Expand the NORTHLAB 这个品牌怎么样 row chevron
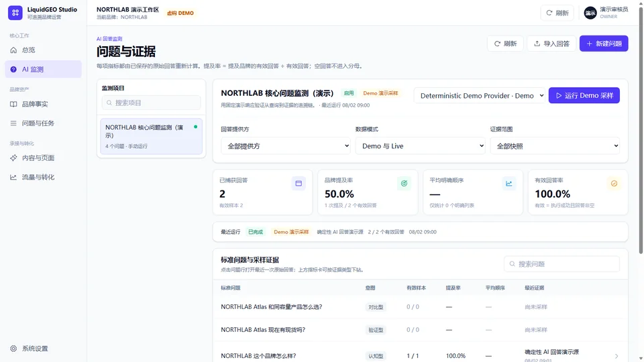Image resolution: width=644 pixels, height=362 pixels. (x=616, y=356)
